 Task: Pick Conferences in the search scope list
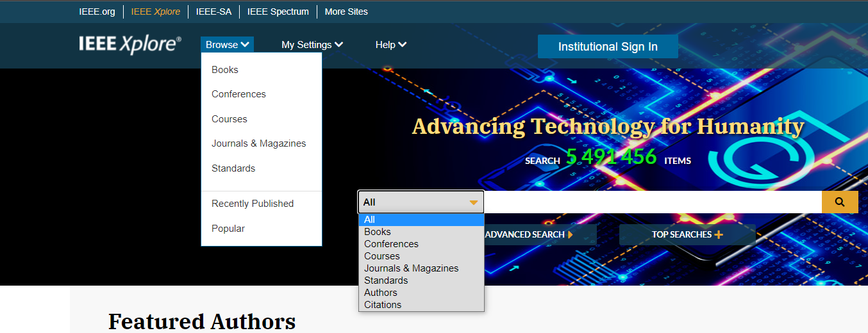(x=421, y=244)
